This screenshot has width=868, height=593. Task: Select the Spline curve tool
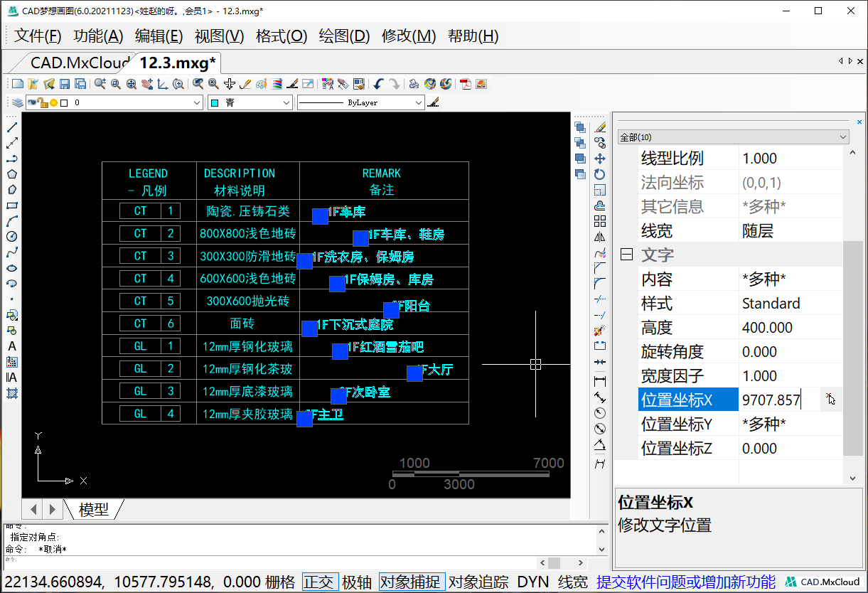[11, 252]
